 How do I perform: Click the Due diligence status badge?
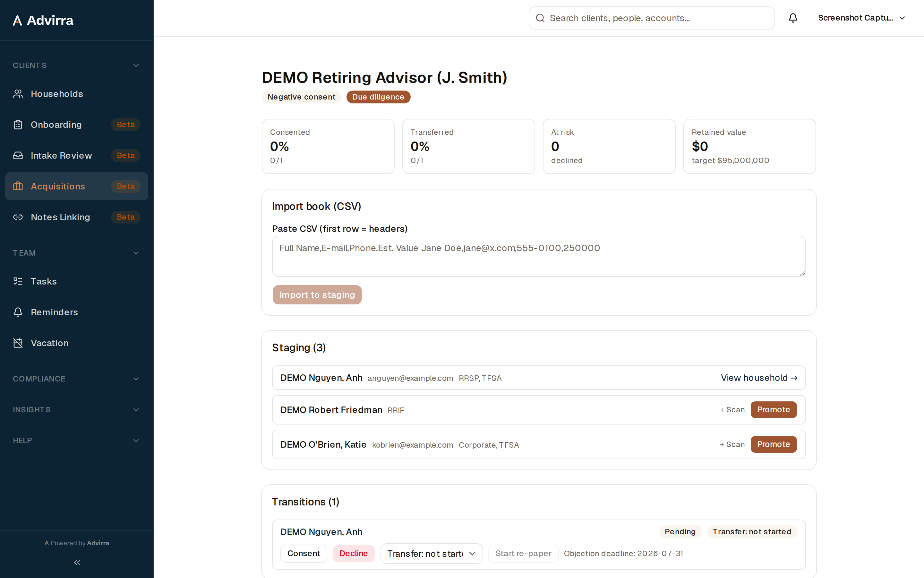[x=378, y=97]
